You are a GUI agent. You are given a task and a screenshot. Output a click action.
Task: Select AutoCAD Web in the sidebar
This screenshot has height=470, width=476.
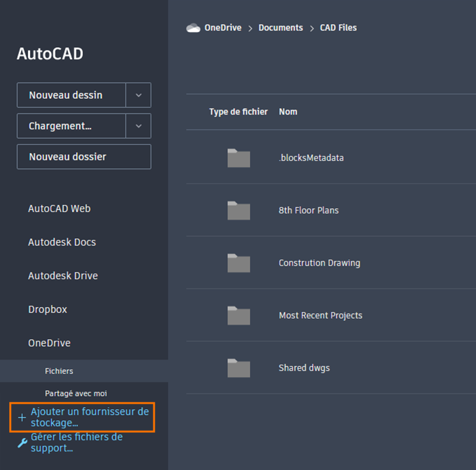pos(59,209)
